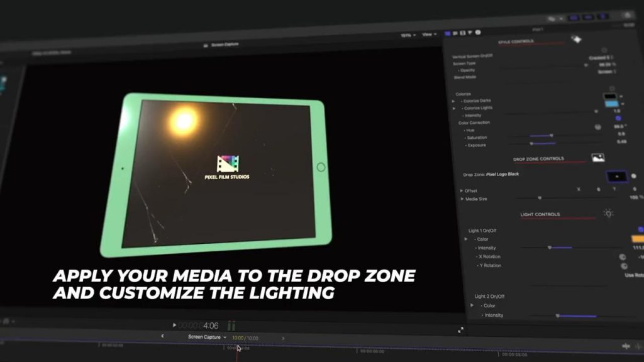
Task: Open the Colorize Darks swatch arrow menu
Action: (621, 96)
